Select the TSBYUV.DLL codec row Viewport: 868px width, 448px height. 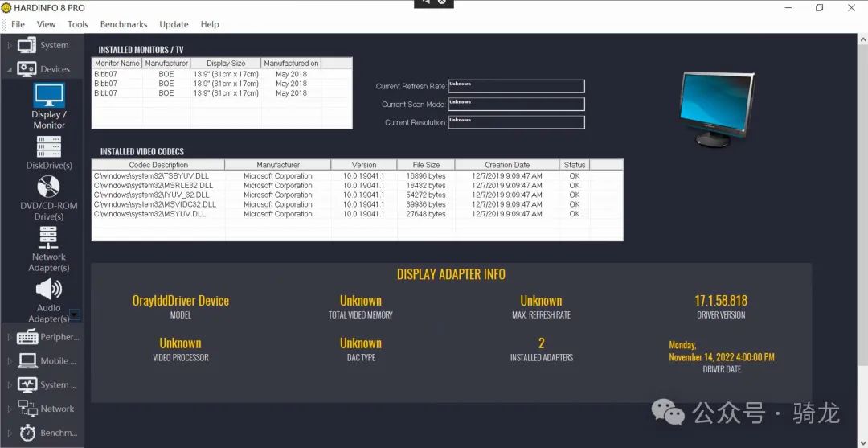[357, 176]
